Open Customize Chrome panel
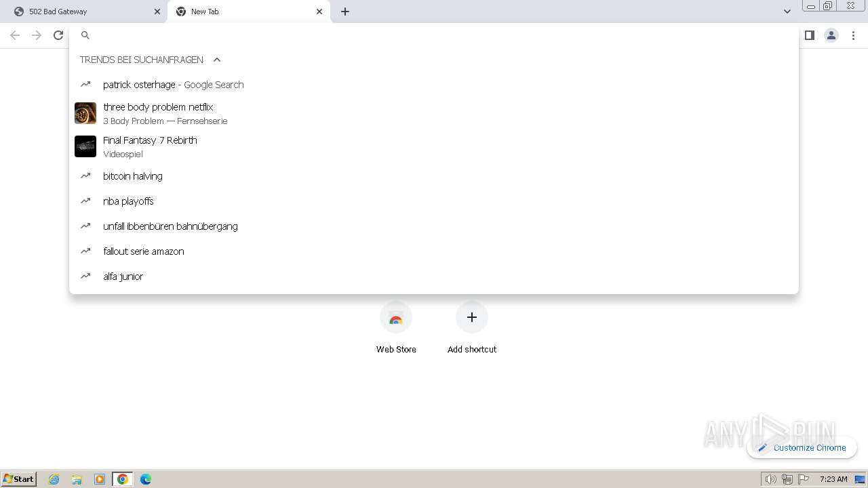 (x=802, y=447)
